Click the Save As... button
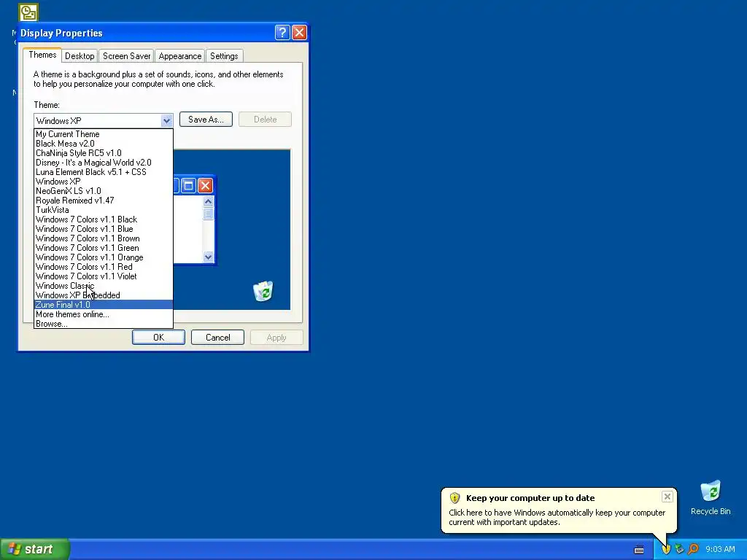Screen dimensions: 747x560 206,120
